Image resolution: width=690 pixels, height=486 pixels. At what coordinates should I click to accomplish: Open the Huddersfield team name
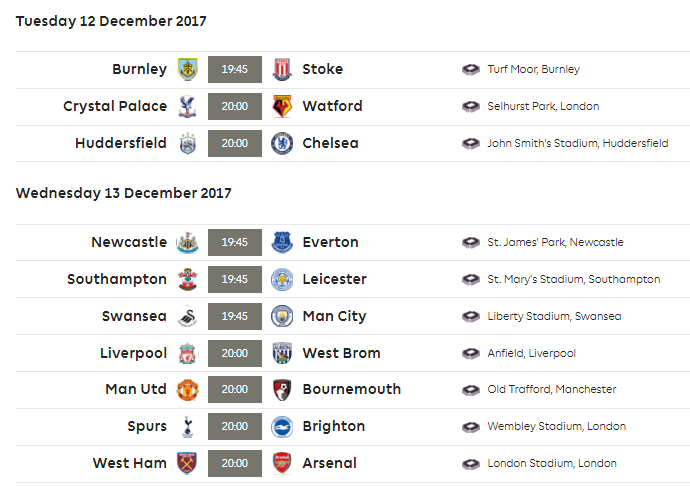pyautogui.click(x=121, y=143)
